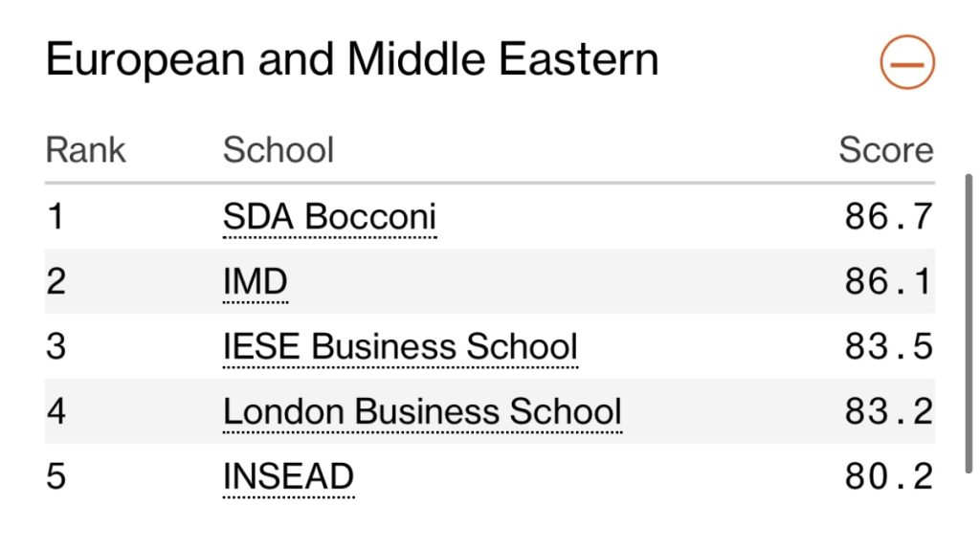Click rank number 2 beside IMD

coord(56,282)
